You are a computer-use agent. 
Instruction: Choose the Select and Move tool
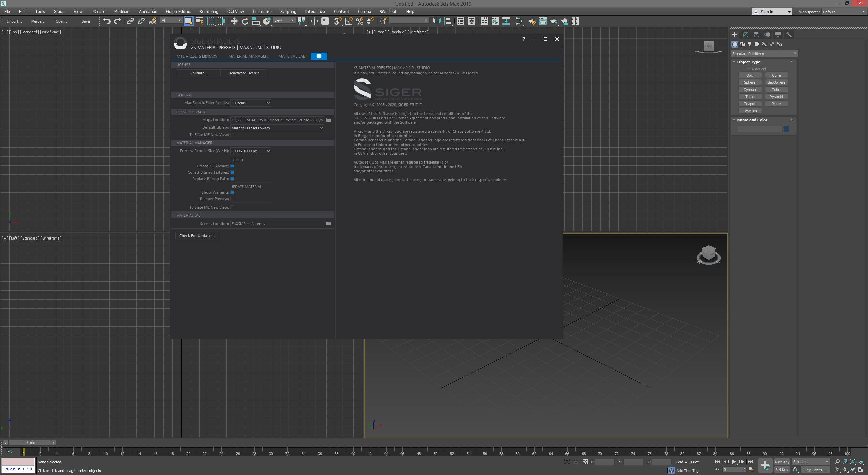pos(234,21)
